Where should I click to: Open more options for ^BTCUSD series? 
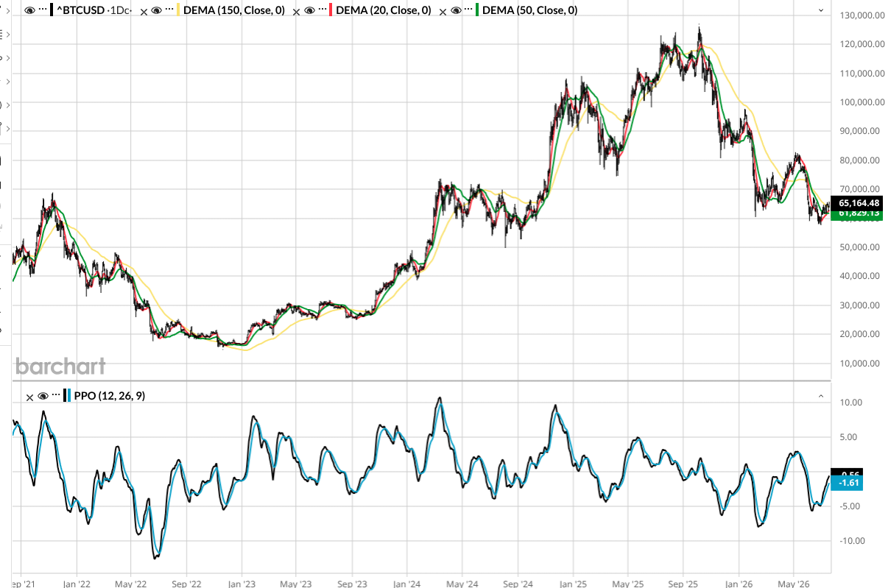coord(44,10)
